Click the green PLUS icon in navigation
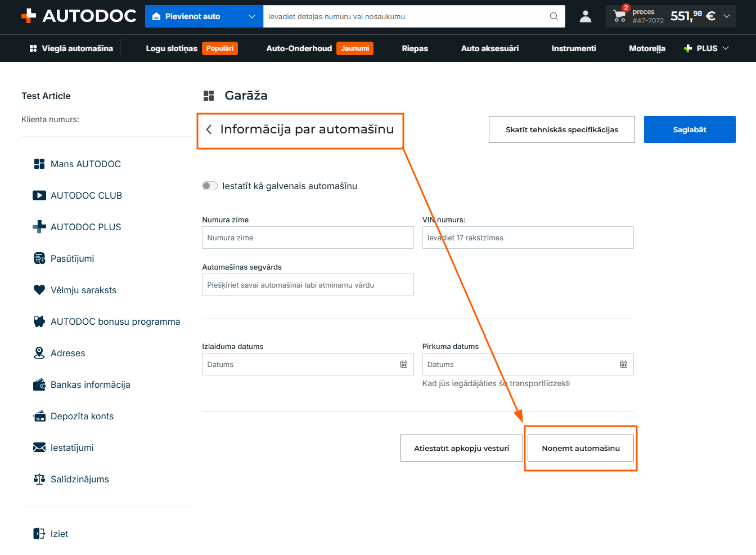This screenshot has height=555, width=756. [688, 48]
